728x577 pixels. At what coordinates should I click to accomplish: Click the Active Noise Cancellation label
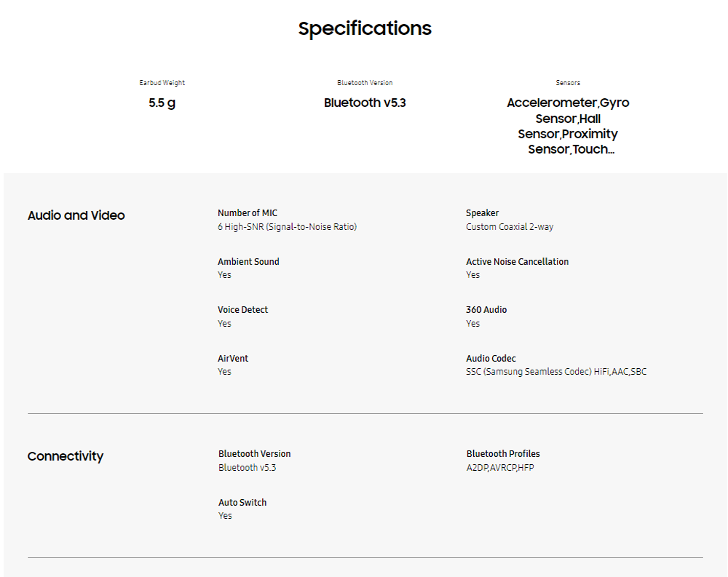coord(517,262)
